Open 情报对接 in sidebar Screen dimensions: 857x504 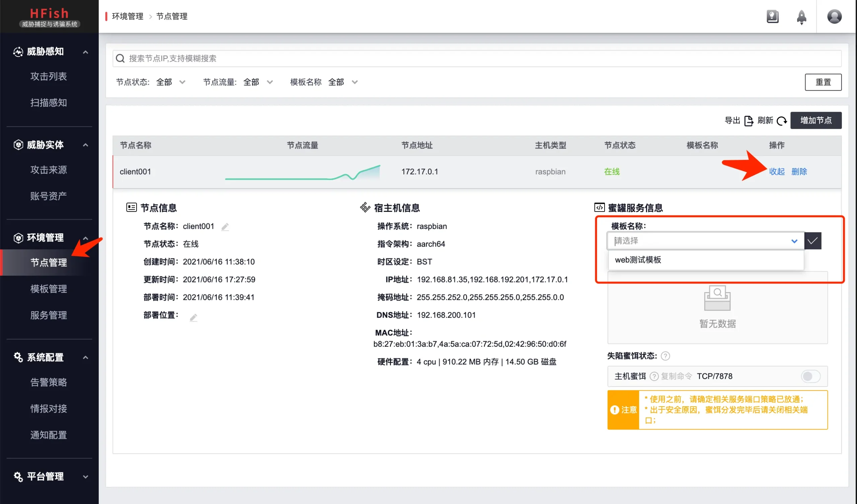49,409
